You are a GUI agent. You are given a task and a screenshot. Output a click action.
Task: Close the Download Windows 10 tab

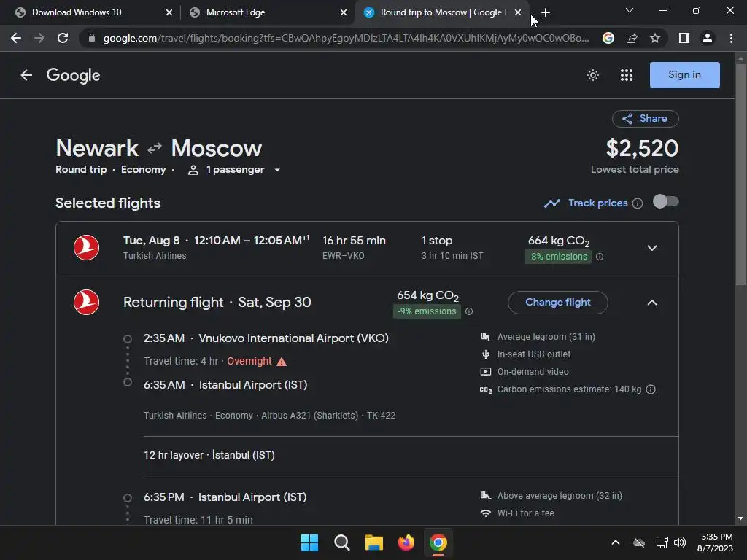coord(169,13)
